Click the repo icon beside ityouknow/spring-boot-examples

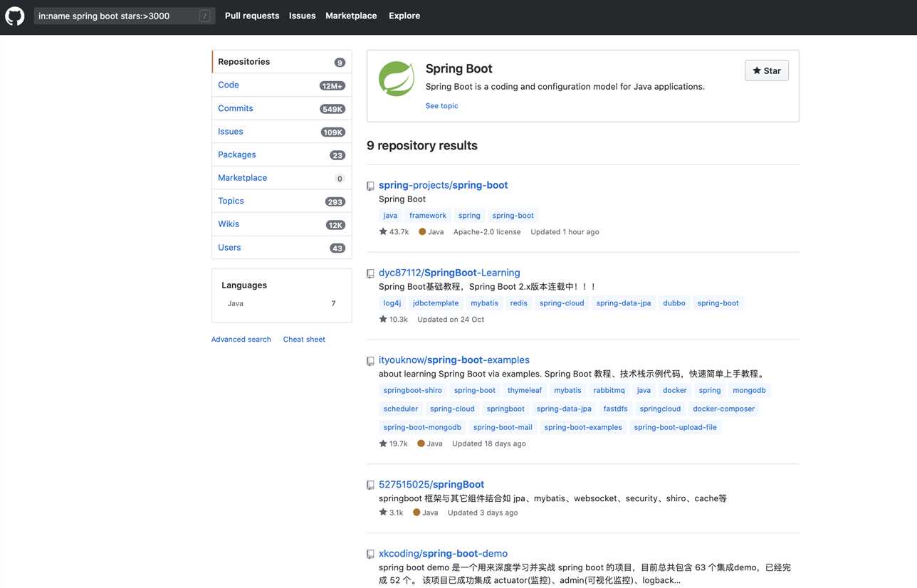click(370, 361)
